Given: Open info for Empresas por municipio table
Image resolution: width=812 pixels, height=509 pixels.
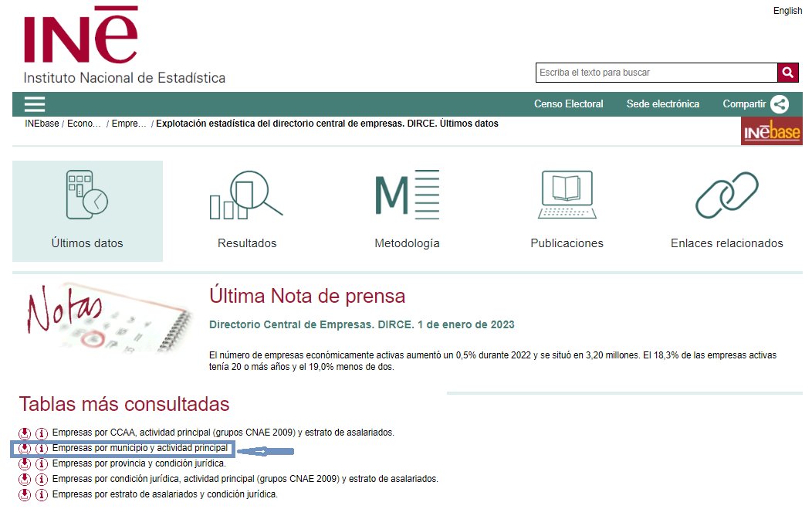Looking at the screenshot, I should tap(42, 448).
